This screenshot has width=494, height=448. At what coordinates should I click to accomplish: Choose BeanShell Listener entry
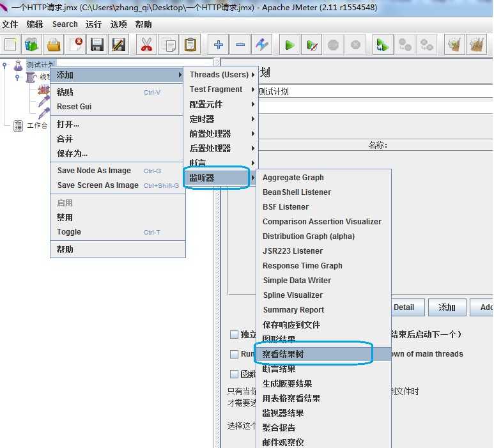(324, 192)
